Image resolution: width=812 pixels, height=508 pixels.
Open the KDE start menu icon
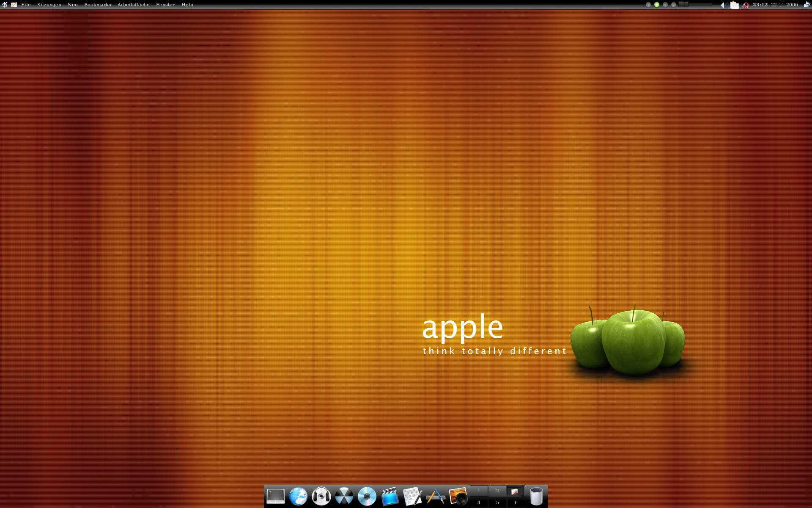[x=5, y=5]
